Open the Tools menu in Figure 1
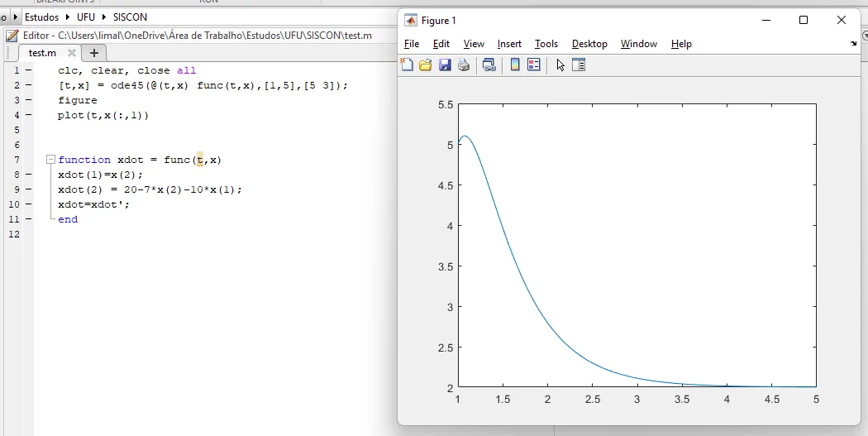Screen dimensions: 868x436 pos(546,44)
